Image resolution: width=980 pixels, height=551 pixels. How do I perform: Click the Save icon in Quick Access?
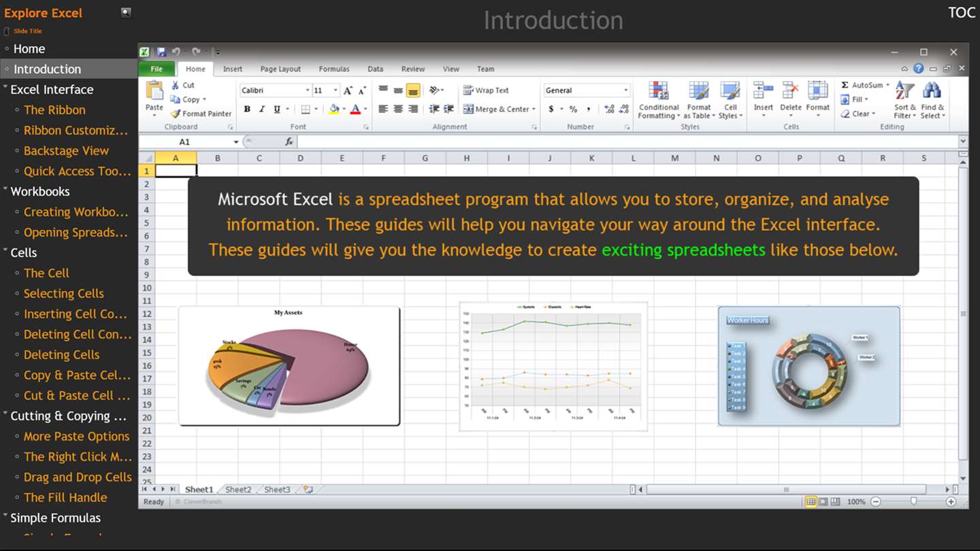pos(161,52)
